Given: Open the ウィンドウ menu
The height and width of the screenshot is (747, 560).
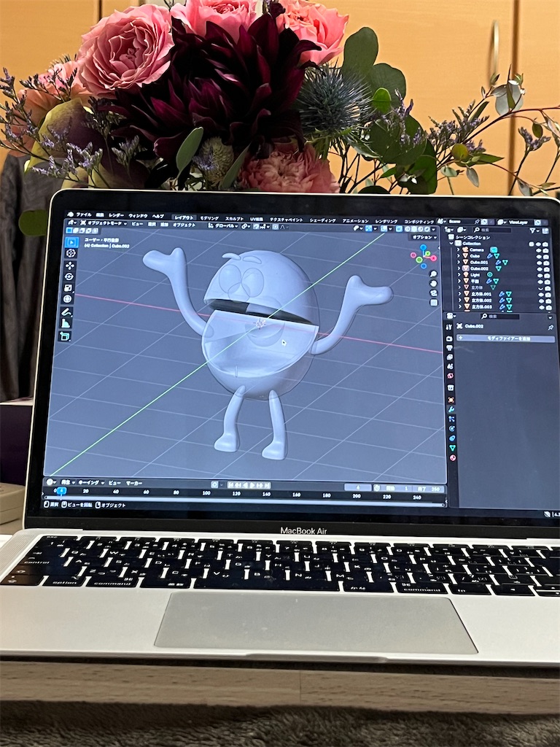Looking at the screenshot, I should coord(138,216).
